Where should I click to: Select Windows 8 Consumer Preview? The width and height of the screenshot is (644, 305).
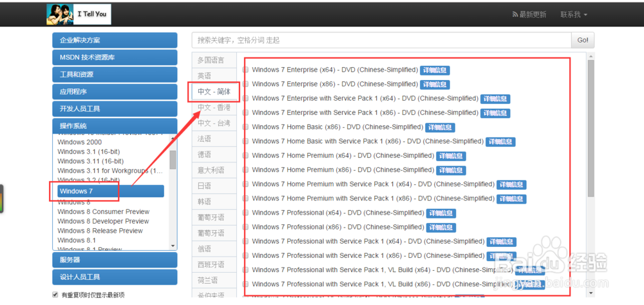click(x=104, y=212)
